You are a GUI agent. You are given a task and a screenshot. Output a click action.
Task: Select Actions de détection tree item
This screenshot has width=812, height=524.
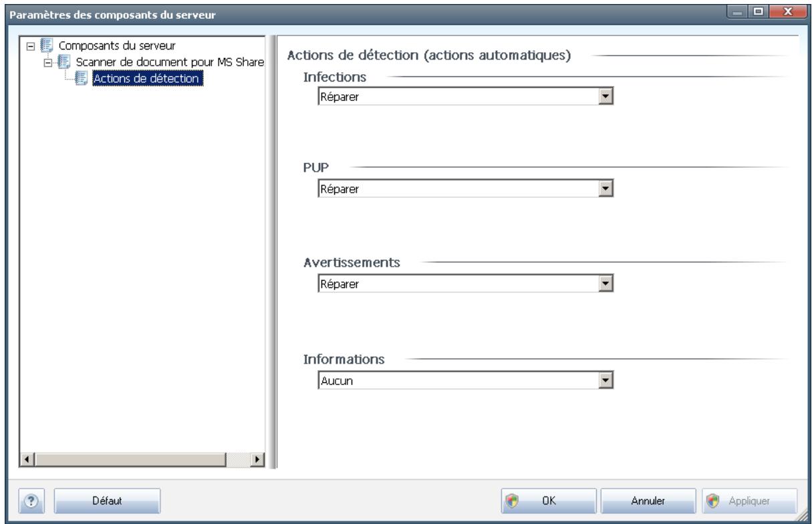[147, 79]
